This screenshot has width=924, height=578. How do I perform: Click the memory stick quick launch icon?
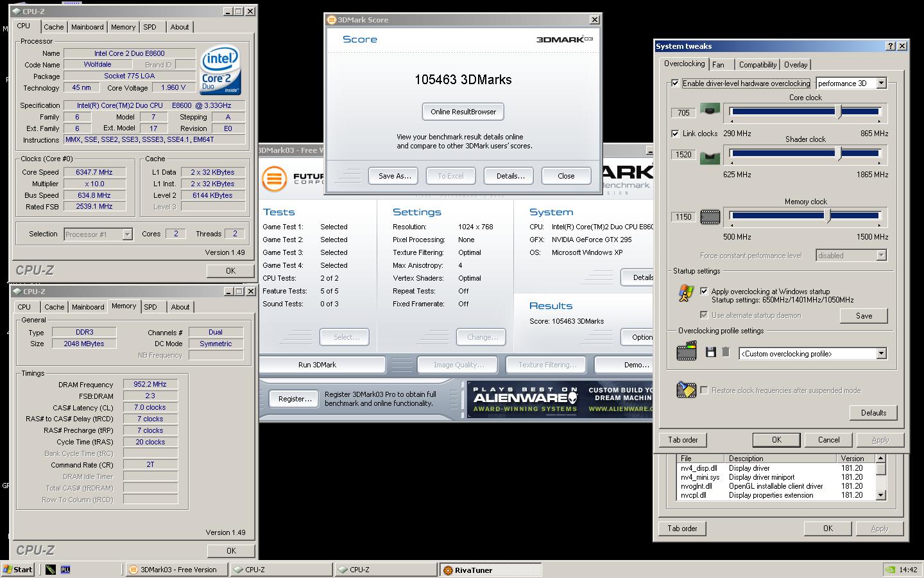51,569
